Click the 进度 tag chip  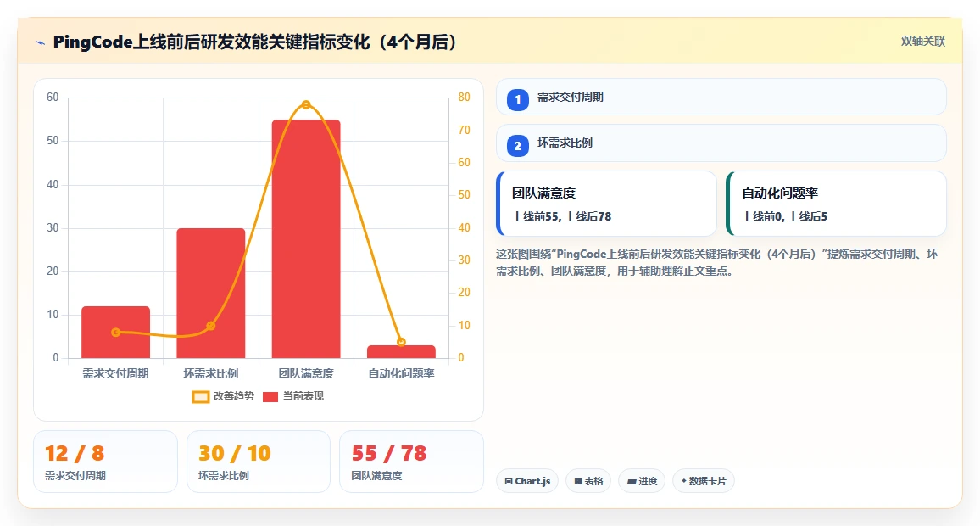coord(642,481)
